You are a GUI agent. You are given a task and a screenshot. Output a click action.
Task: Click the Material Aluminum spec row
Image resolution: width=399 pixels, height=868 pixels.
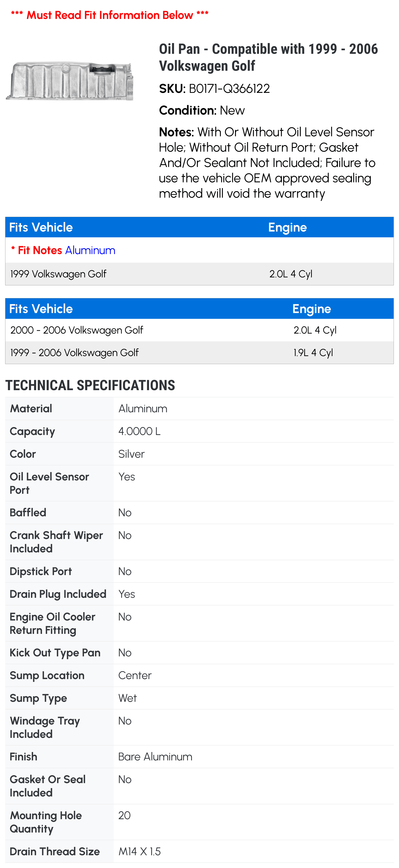[199, 409]
